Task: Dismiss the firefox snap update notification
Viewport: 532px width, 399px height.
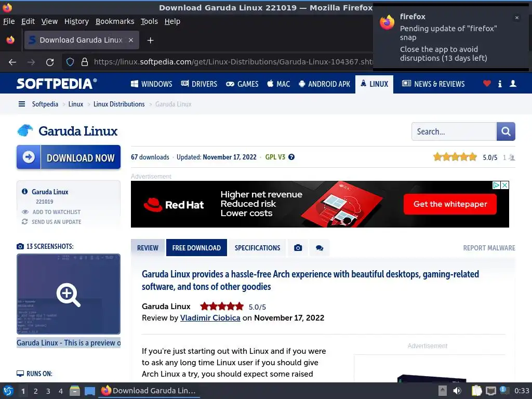Action: [x=517, y=18]
